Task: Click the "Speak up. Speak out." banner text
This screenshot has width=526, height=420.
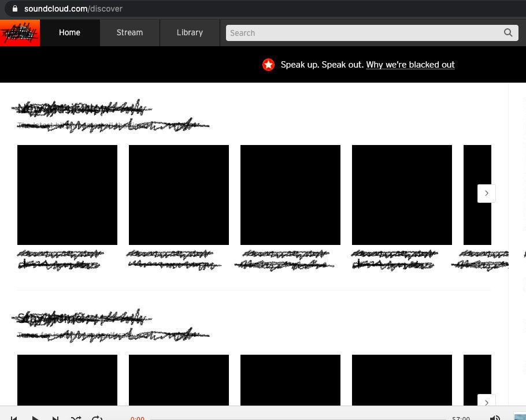Action: 322,65
